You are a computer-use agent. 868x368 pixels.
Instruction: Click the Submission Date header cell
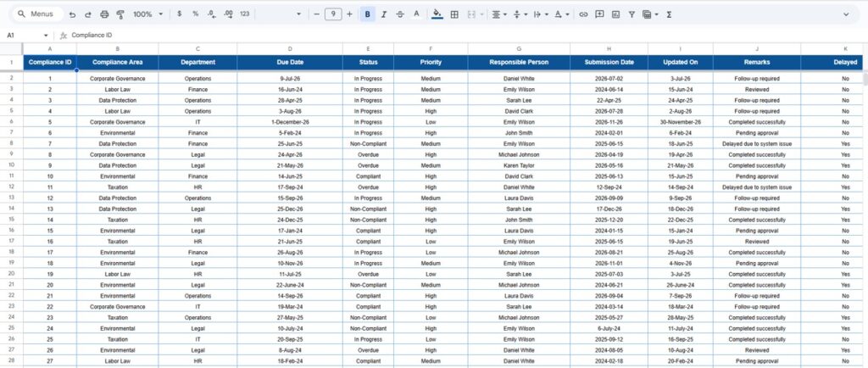609,63
